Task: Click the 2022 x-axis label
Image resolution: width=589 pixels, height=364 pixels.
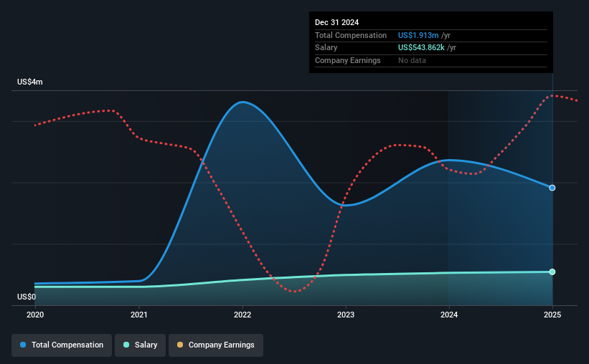Action: pos(242,315)
